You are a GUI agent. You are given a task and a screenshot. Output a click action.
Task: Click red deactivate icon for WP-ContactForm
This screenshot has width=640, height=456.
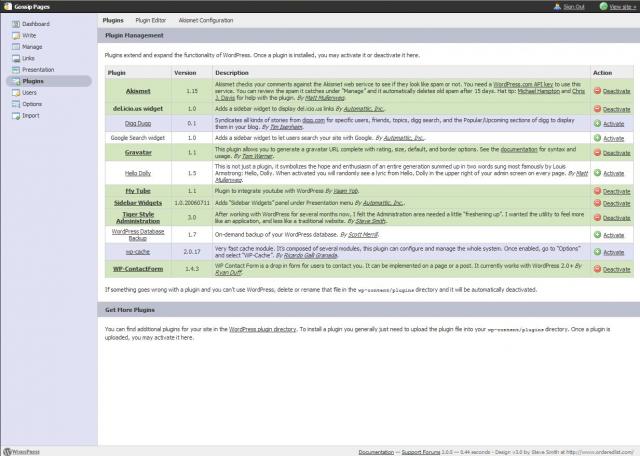pyautogui.click(x=597, y=269)
